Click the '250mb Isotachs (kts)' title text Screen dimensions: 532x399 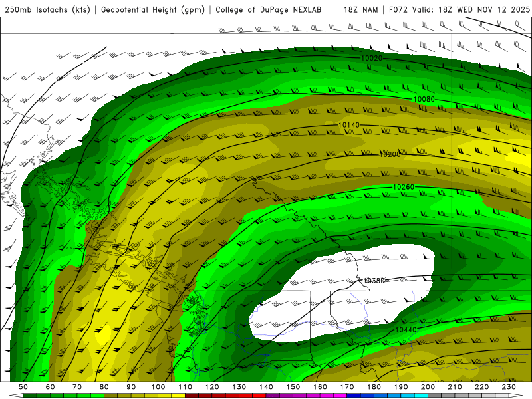pos(47,10)
